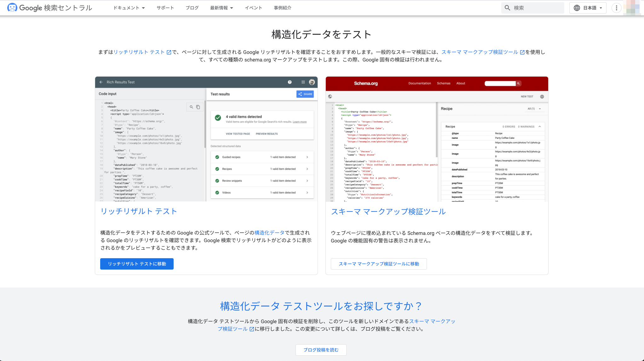Follow the スキーマ マークアップ検証ツール link in bottom section
Viewport: 644px width, 361px height.
(432, 321)
